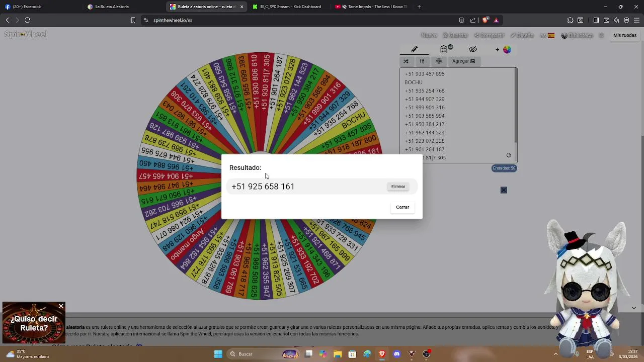Click Agregar image button
This screenshot has width=644, height=362.
(463, 61)
